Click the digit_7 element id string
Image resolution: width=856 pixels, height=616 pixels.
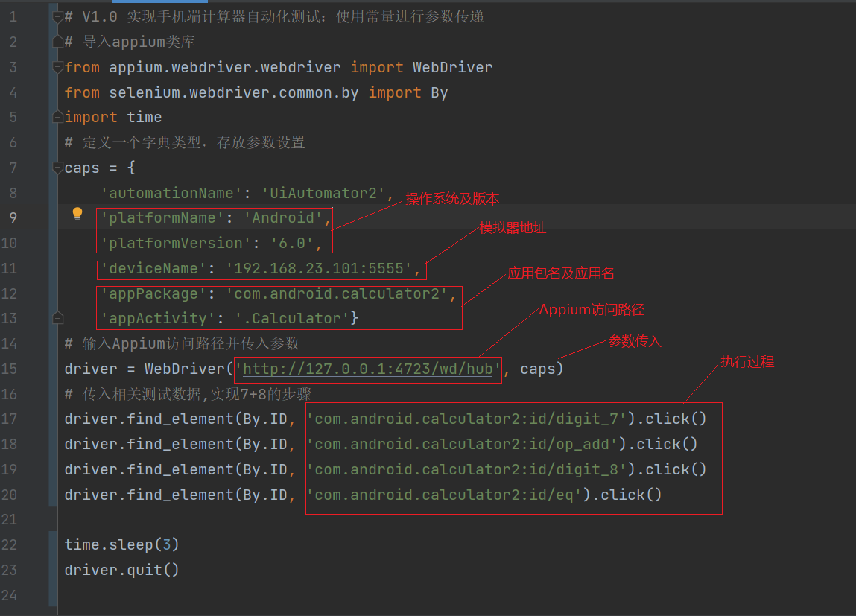pos(467,419)
